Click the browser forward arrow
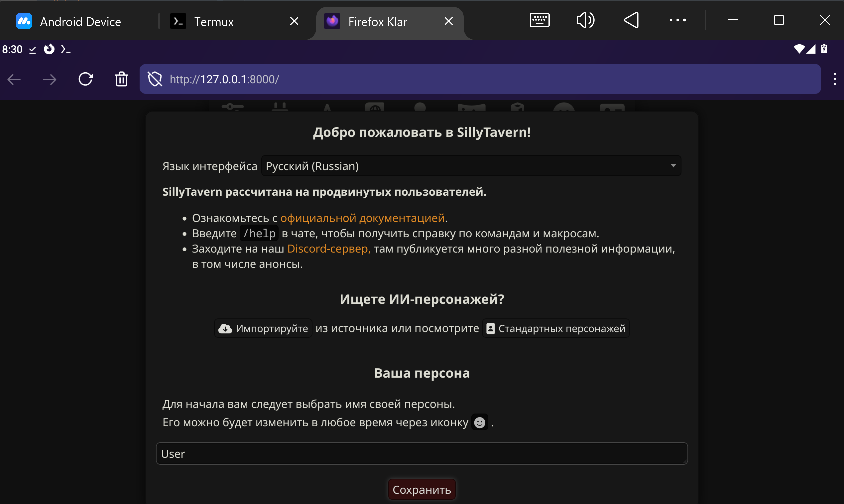Viewport: 844px width, 504px height. click(x=50, y=79)
